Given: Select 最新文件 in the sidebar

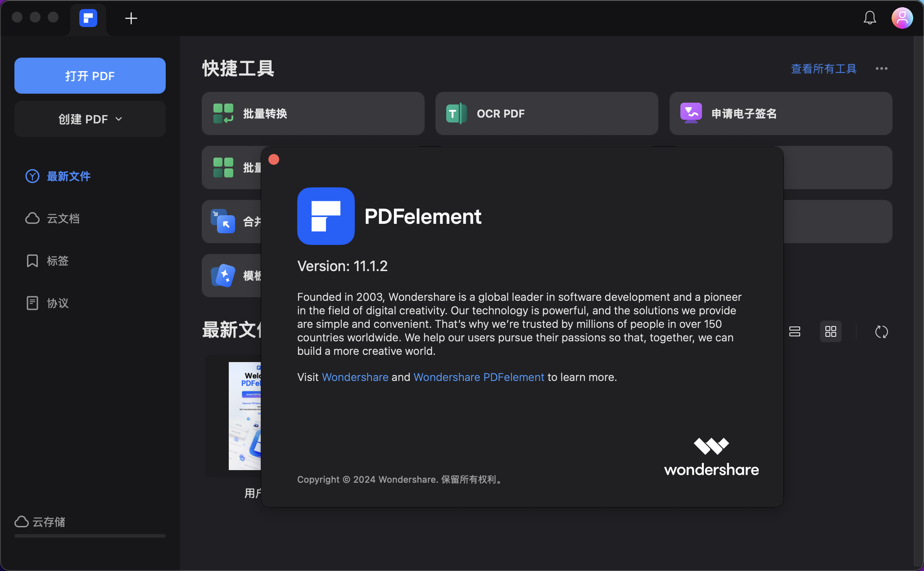Looking at the screenshot, I should pyautogui.click(x=68, y=176).
